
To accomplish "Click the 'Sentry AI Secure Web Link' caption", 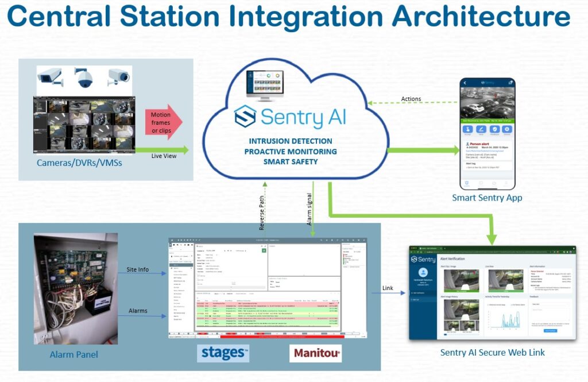I will coord(492,352).
